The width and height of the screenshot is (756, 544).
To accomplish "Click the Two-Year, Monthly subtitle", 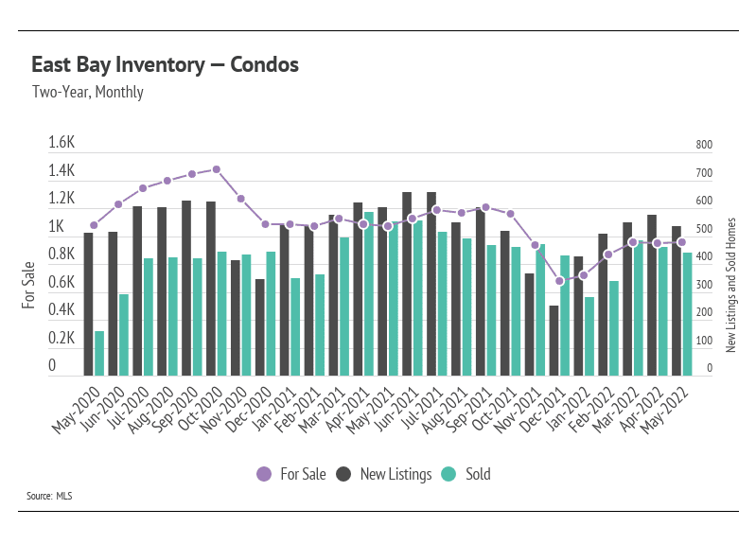I will point(88,92).
